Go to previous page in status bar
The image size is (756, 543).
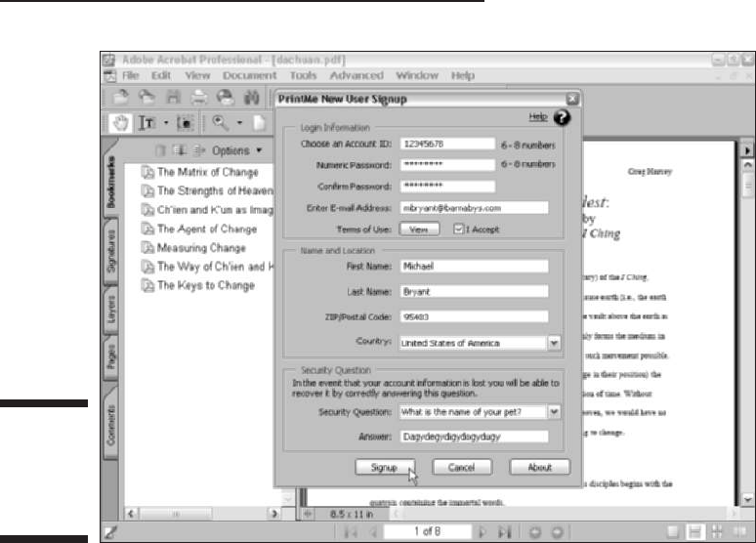[x=372, y=532]
